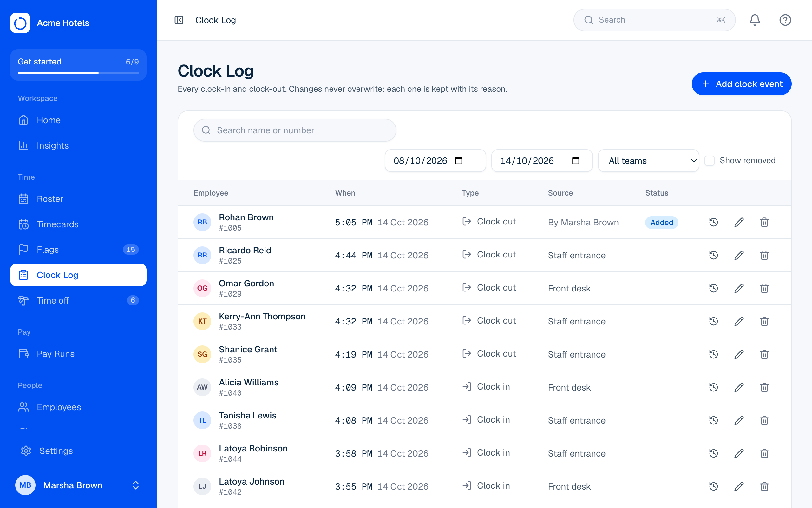Edit Omar Gordon's clock event
Screen dimensions: 812x508
(x=739, y=288)
